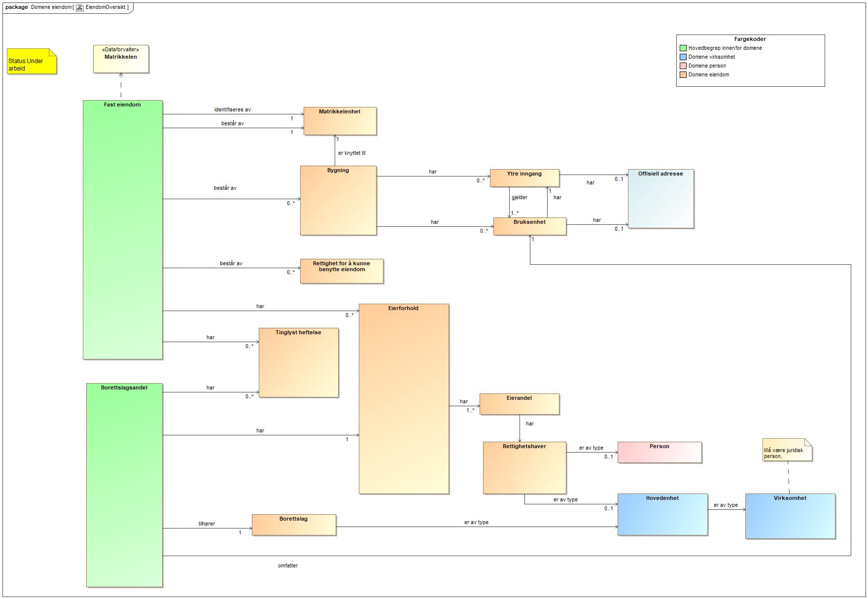Click the Matrikkelenhet class box
Screen dimensions: 868x599
tap(340, 121)
